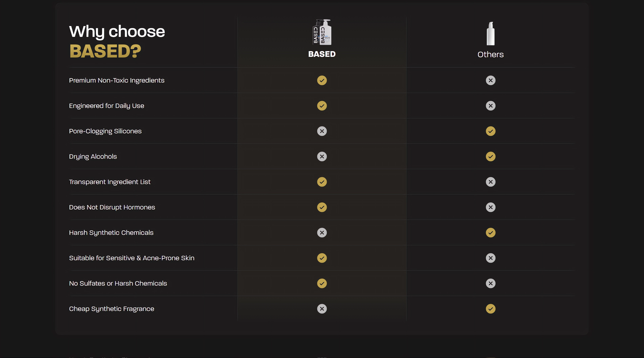Click the gold BASED? headline text

(105, 51)
